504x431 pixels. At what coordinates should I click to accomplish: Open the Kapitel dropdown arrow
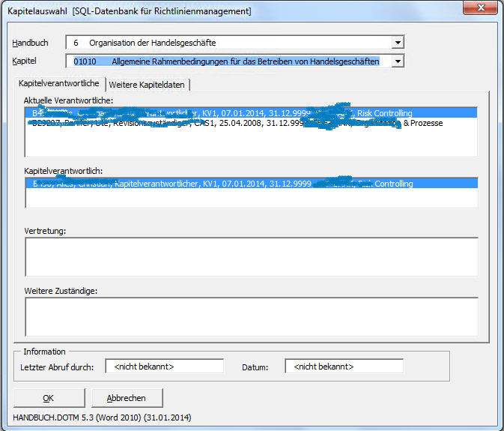coord(398,61)
